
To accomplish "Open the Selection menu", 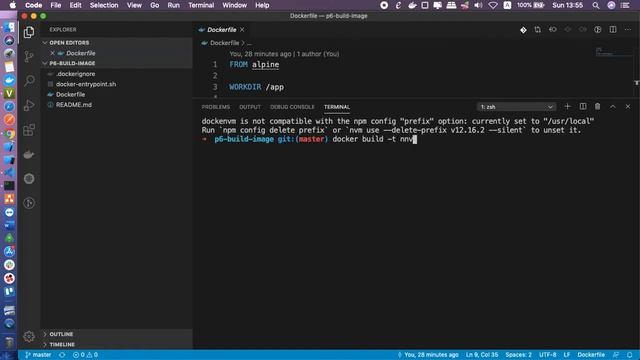I will coord(104,5).
